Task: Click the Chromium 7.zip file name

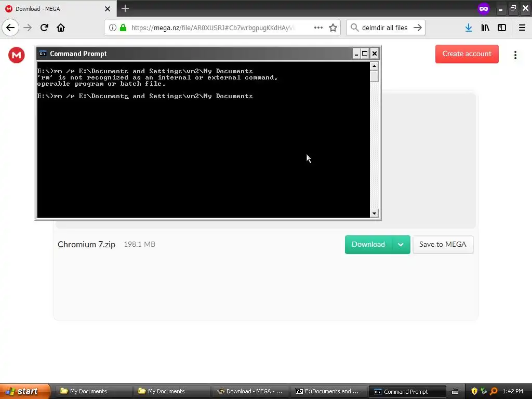Action: coord(87,244)
